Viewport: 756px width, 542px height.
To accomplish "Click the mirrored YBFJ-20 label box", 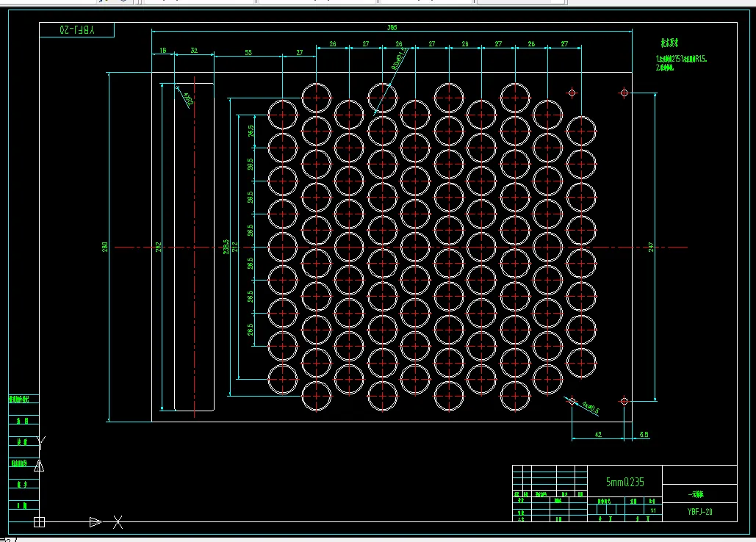I will [x=77, y=30].
